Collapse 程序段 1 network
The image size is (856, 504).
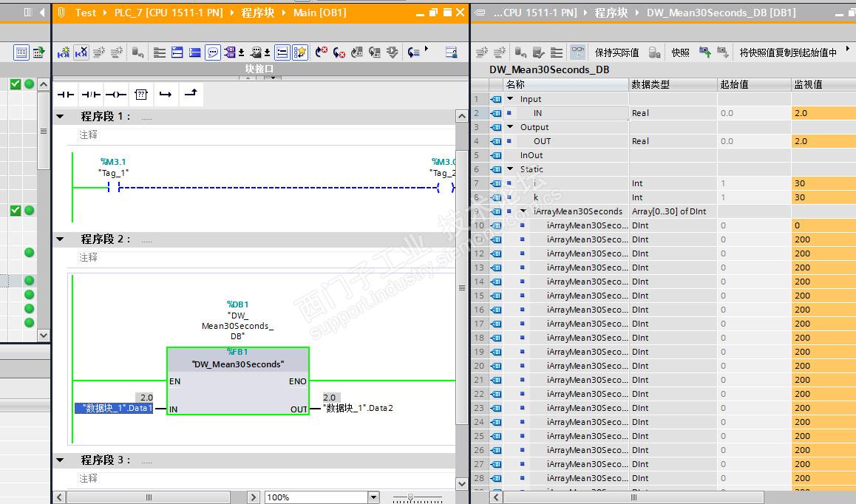[60, 116]
